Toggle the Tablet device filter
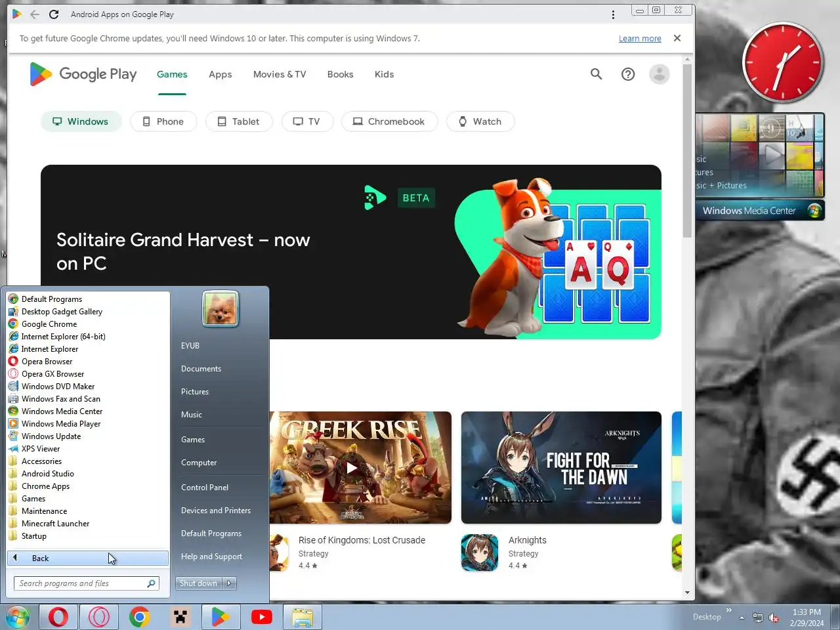 coord(239,121)
